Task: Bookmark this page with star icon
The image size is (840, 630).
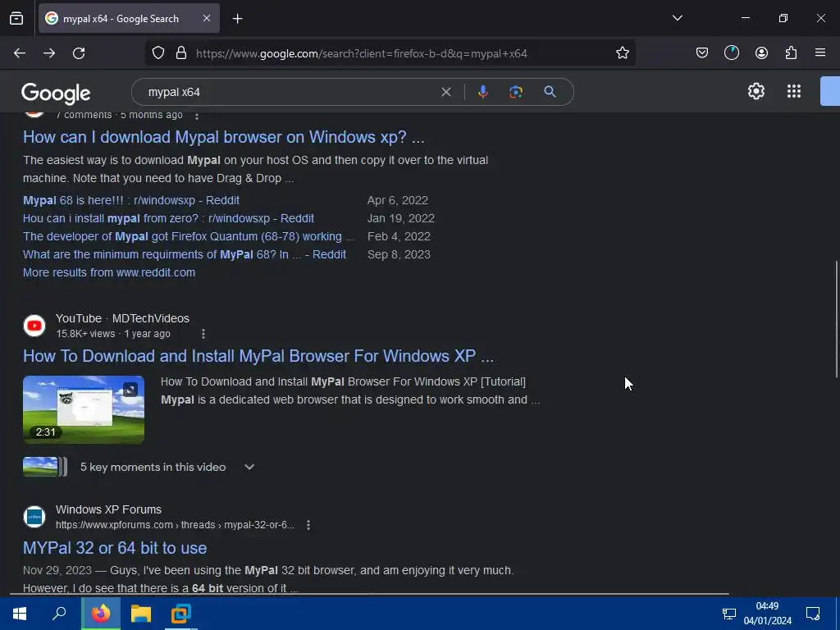Action: pos(622,53)
